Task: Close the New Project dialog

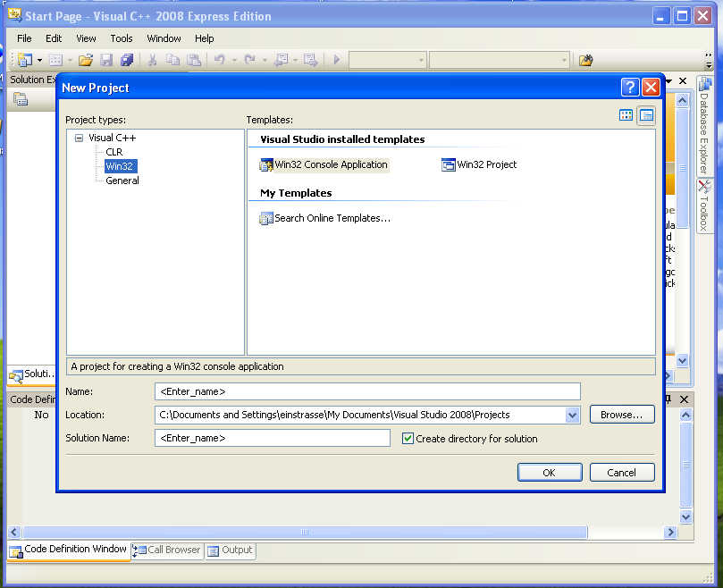Action: (x=651, y=87)
